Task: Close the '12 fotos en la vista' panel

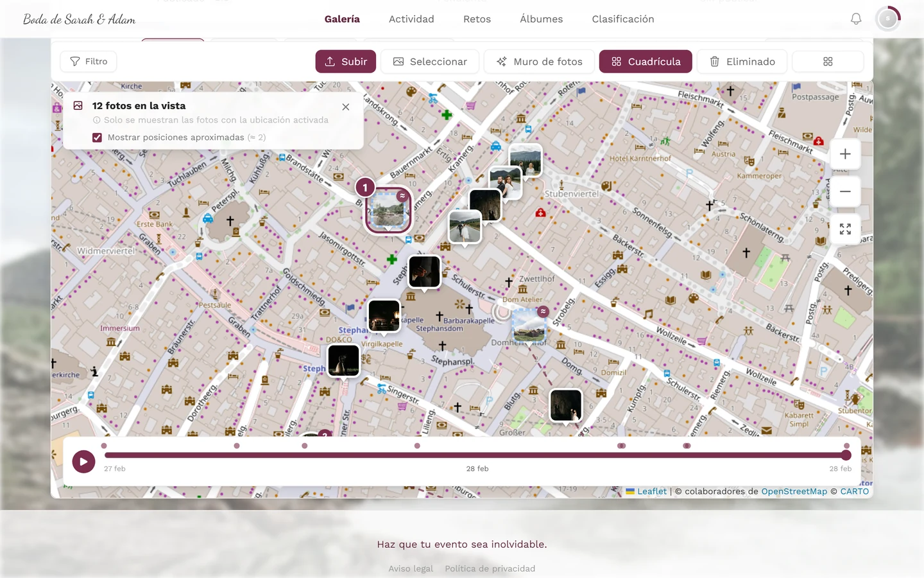Action: [346, 107]
